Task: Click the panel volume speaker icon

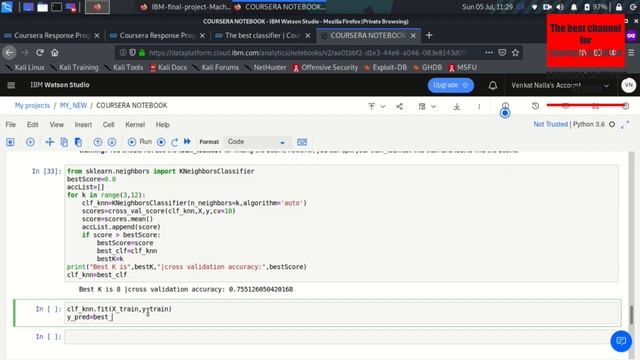Action: tap(560, 7)
